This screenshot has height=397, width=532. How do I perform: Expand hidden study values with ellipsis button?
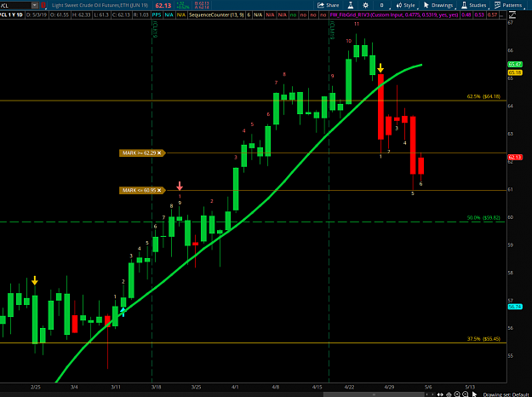502,15
